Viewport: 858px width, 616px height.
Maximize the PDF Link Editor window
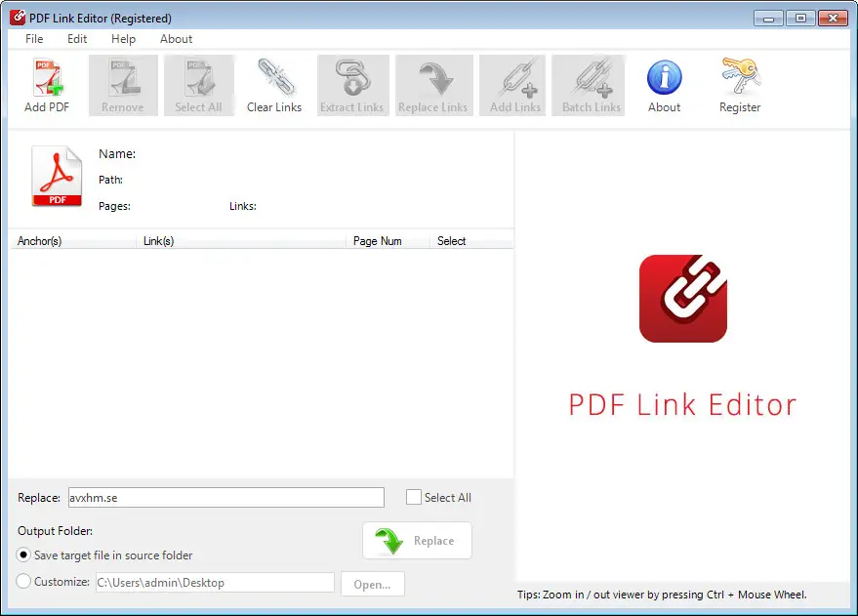coord(800,18)
